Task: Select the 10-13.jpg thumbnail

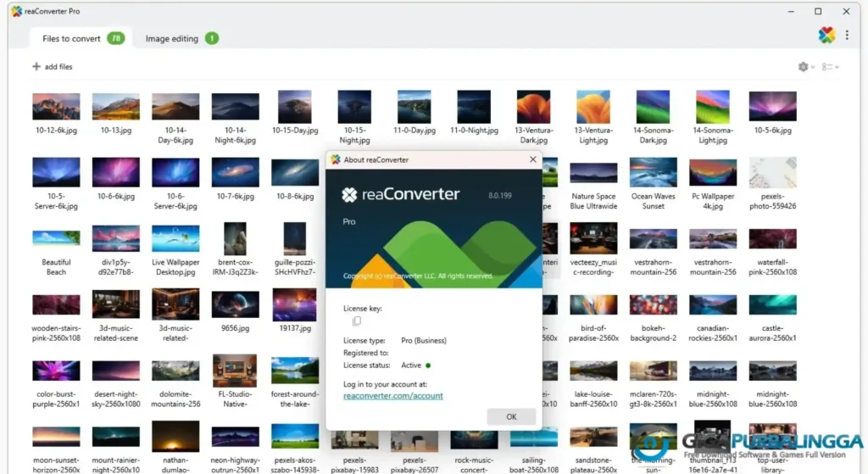Action: [x=115, y=106]
